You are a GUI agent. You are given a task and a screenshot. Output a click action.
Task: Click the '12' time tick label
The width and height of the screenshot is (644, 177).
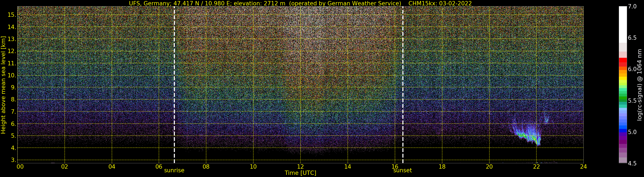pos(300,167)
